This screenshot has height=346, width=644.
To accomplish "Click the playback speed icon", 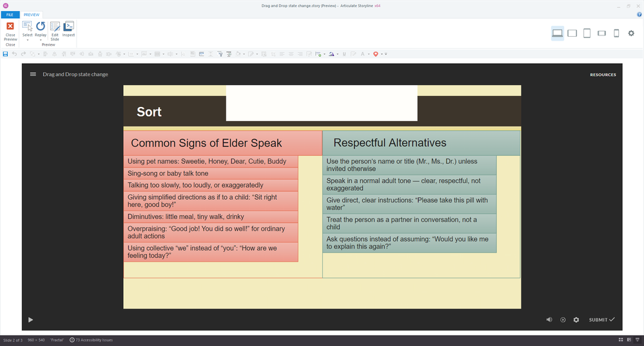I will tap(563, 320).
